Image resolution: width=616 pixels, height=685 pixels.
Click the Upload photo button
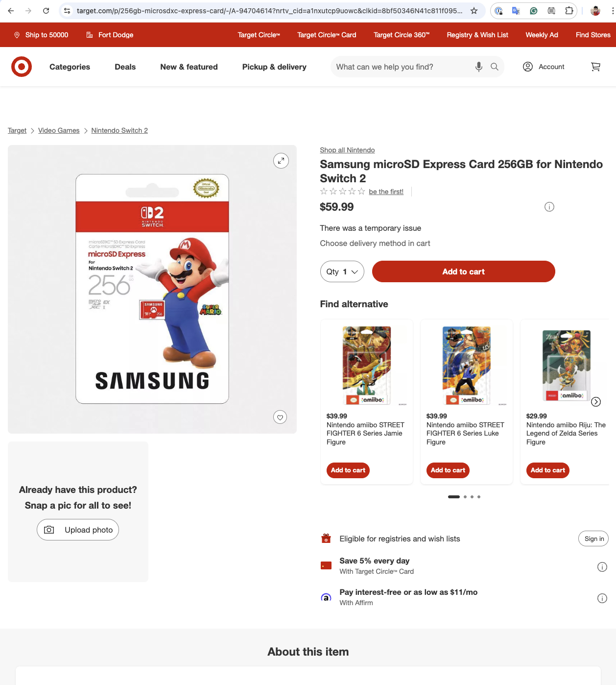tap(78, 530)
